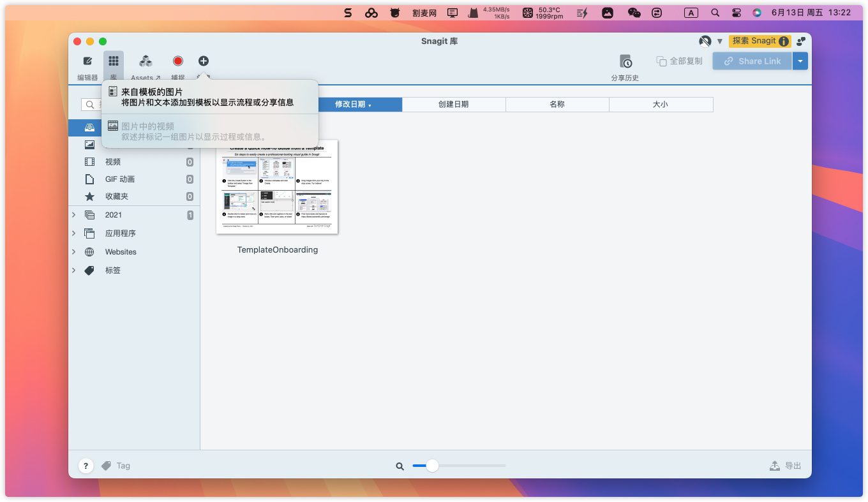Click the 导出 export icon
868x502 pixels.
[x=775, y=466]
